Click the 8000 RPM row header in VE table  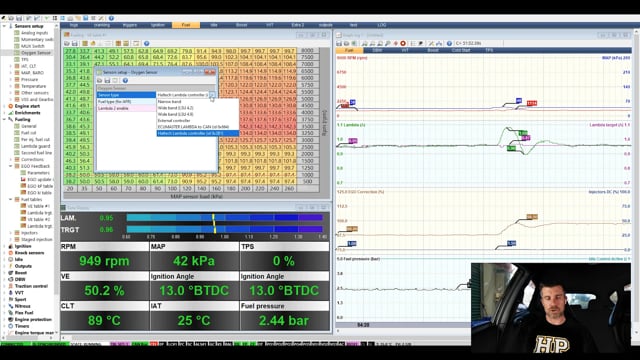click(307, 51)
